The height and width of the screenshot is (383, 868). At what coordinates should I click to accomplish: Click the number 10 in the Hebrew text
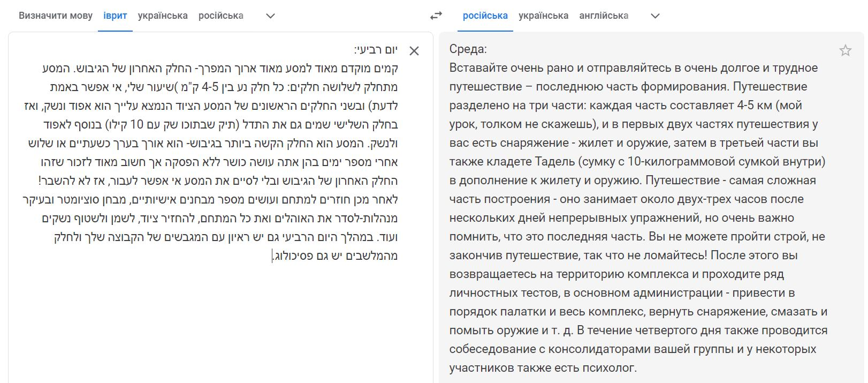coord(137,124)
